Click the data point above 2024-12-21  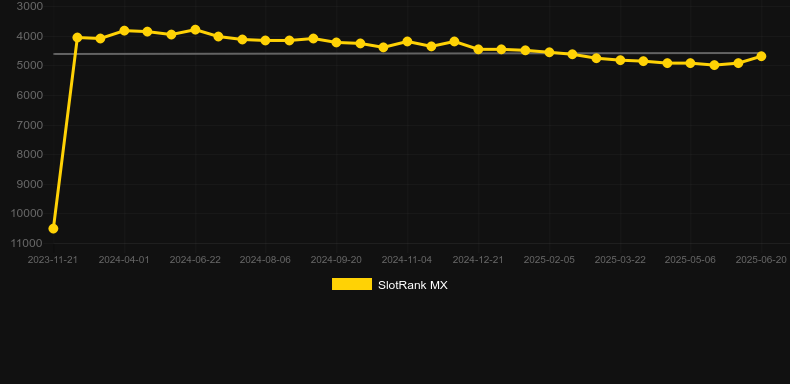coord(478,49)
